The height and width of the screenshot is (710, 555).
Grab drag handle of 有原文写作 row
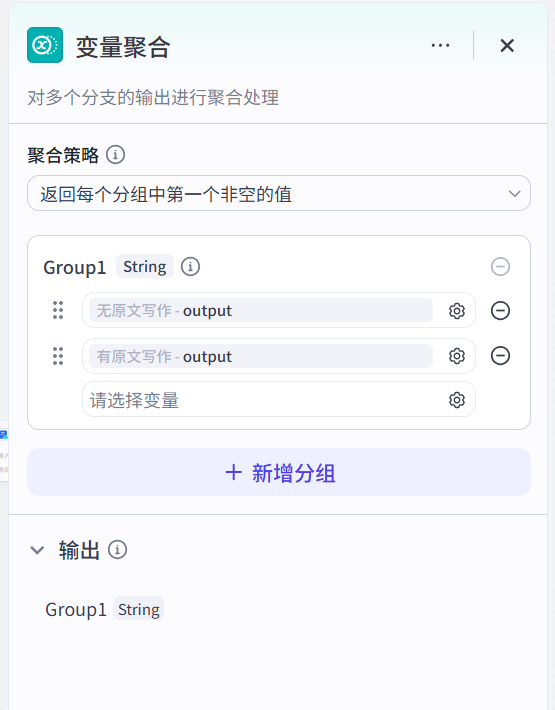(x=58, y=356)
